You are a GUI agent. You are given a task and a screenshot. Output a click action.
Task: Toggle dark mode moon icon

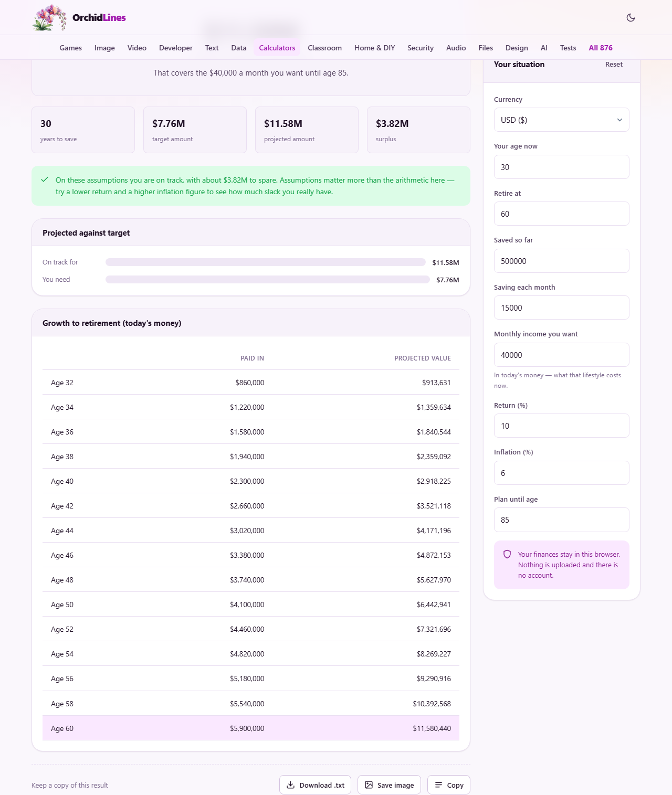coord(631,17)
